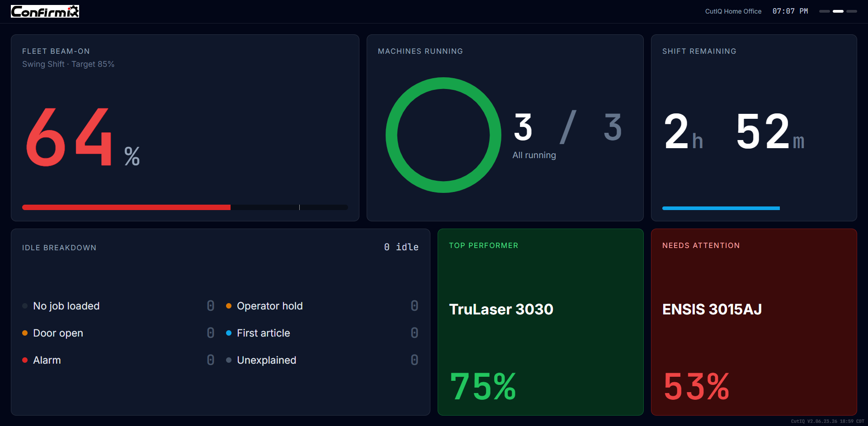Click the 0 idle counter

pos(401,247)
